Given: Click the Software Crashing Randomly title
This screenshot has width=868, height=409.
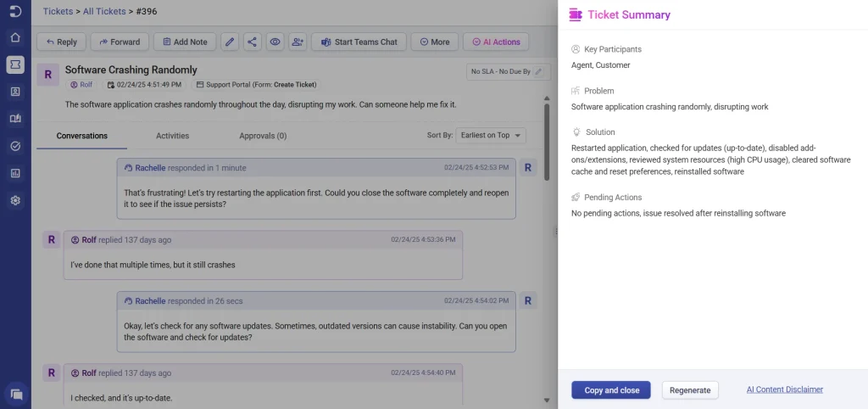Looking at the screenshot, I should (x=131, y=70).
